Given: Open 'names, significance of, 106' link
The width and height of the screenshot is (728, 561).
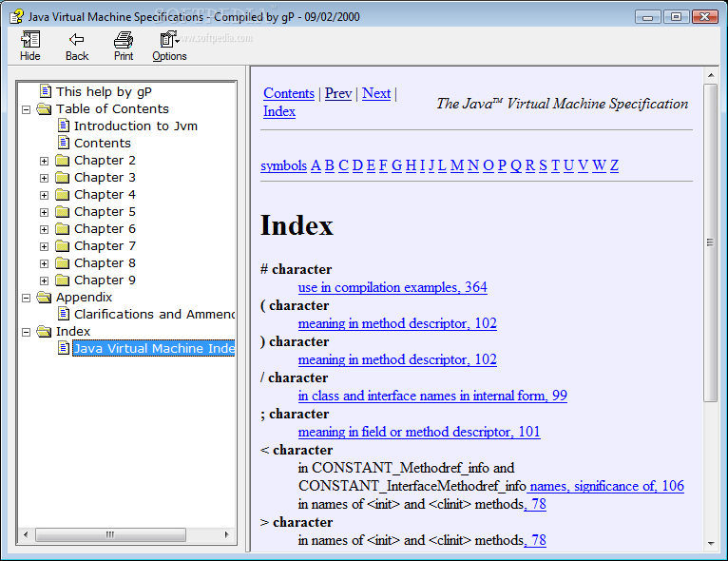Looking at the screenshot, I should (x=606, y=486).
